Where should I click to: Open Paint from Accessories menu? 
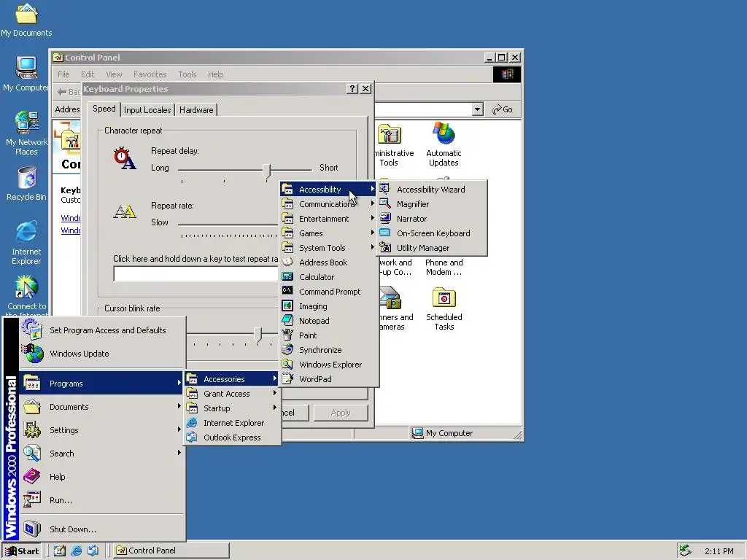pyautogui.click(x=329, y=335)
